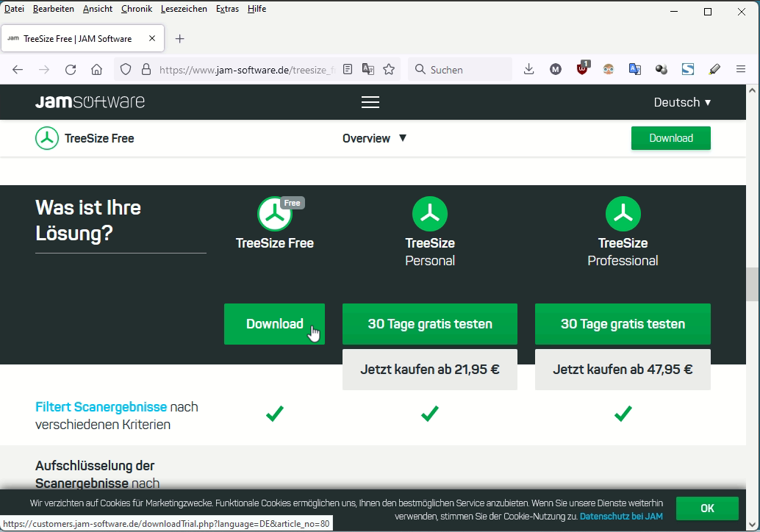
Task: Translate this page from address bar
Action: (x=368, y=69)
